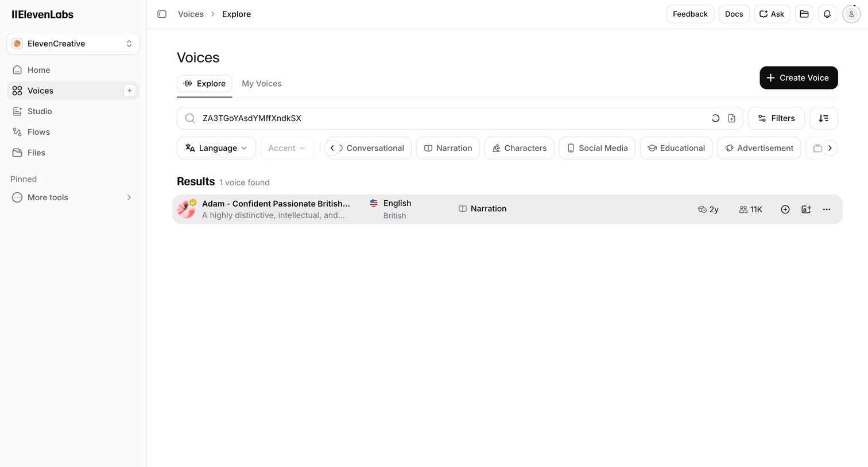Open the ElevenCreative workspace switcher

(73, 44)
